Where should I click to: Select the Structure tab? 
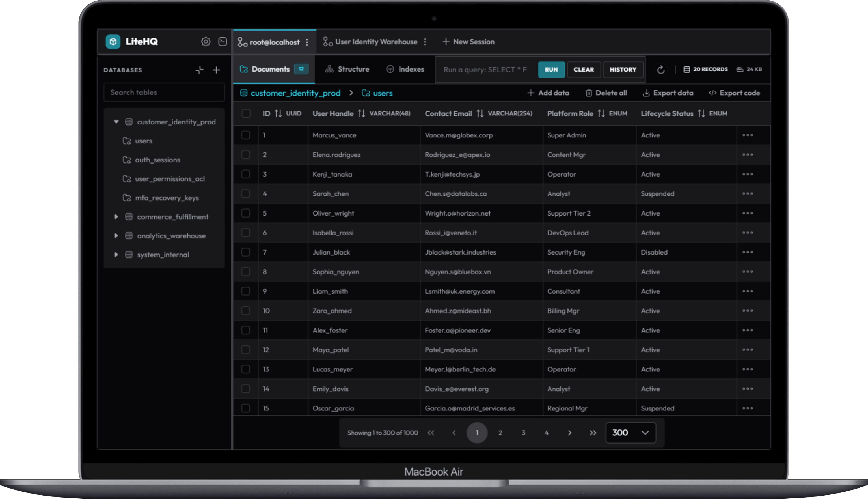[x=347, y=69]
